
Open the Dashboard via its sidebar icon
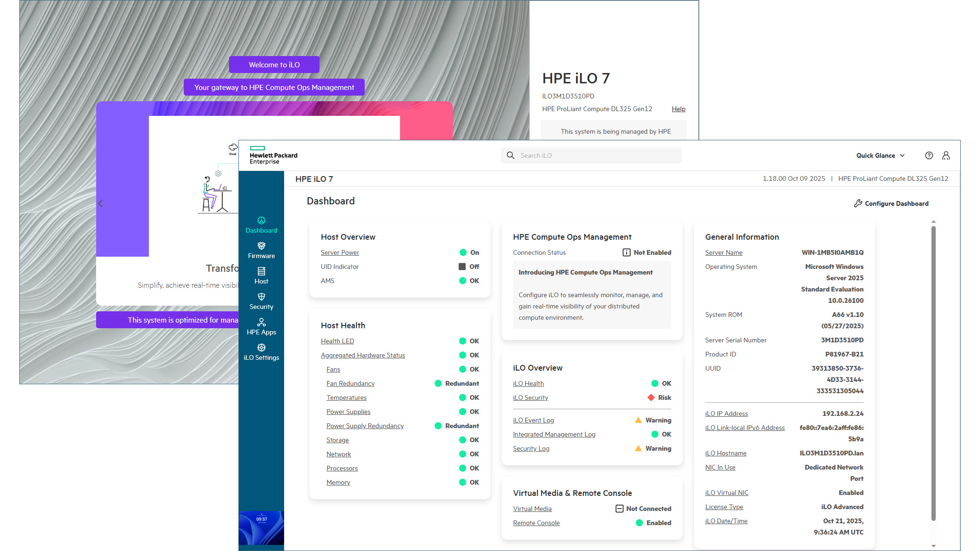261,220
